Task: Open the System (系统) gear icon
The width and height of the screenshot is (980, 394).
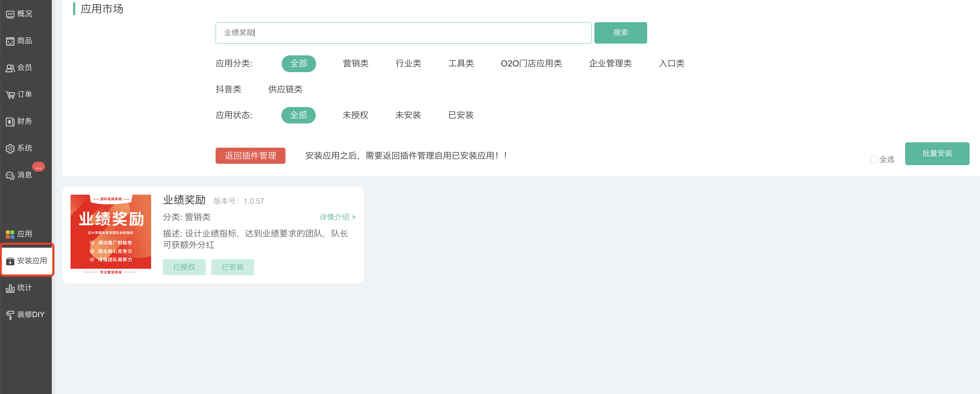Action: [x=10, y=148]
